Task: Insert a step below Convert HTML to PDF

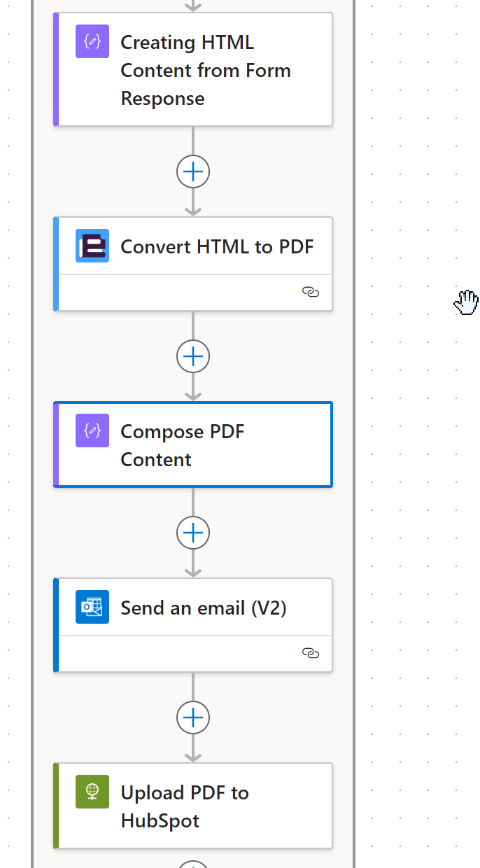Action: coord(193,356)
